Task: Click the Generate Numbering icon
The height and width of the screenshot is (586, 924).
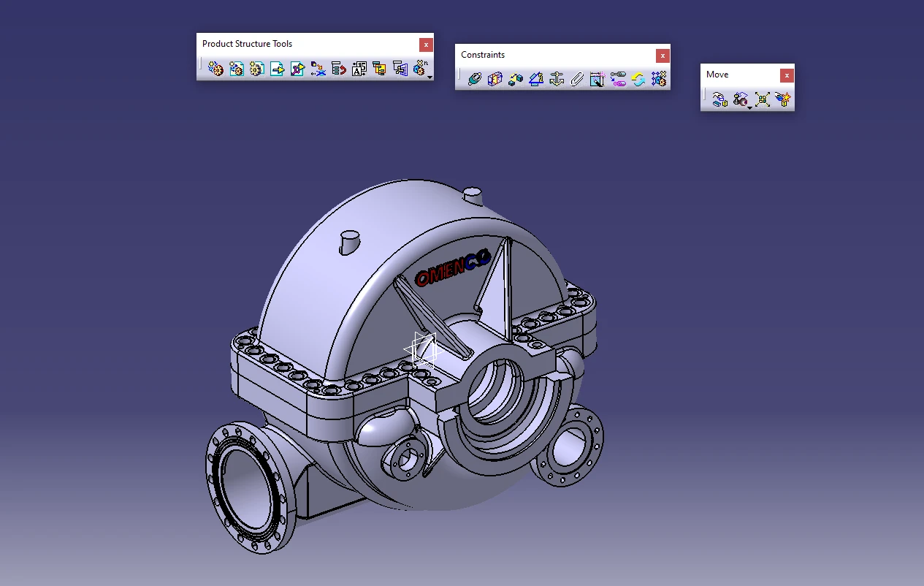Action: [359, 69]
